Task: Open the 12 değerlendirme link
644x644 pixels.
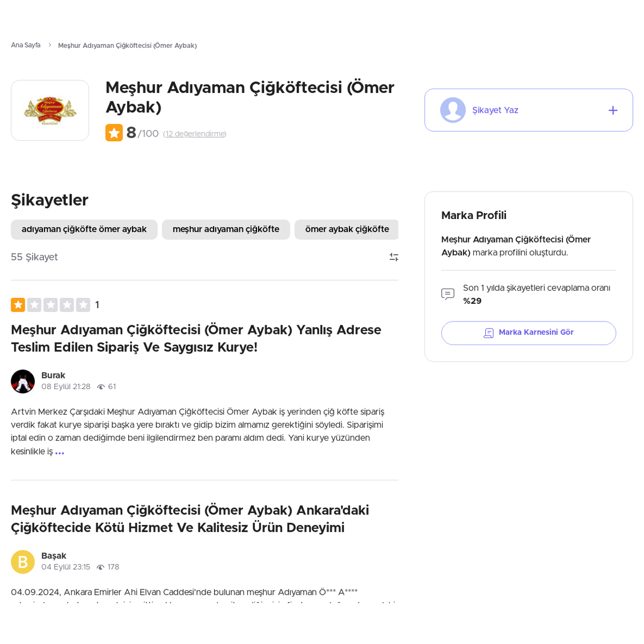Action: tap(195, 134)
